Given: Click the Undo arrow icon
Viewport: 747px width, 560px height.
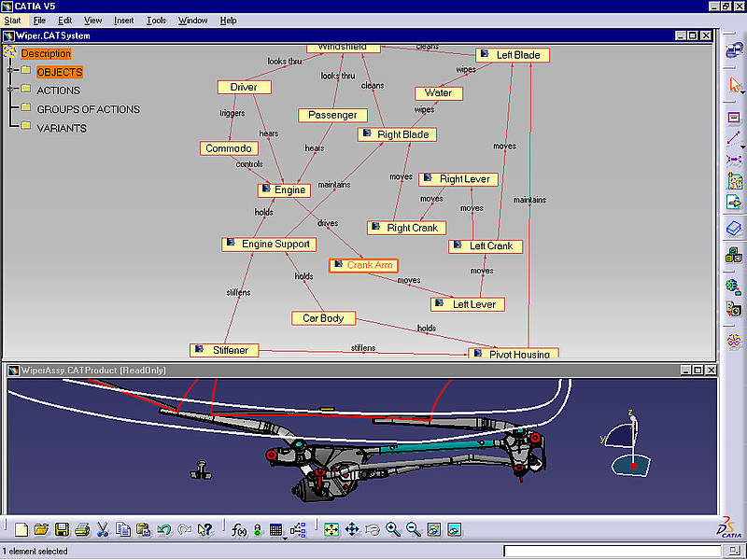Looking at the screenshot, I should (164, 529).
